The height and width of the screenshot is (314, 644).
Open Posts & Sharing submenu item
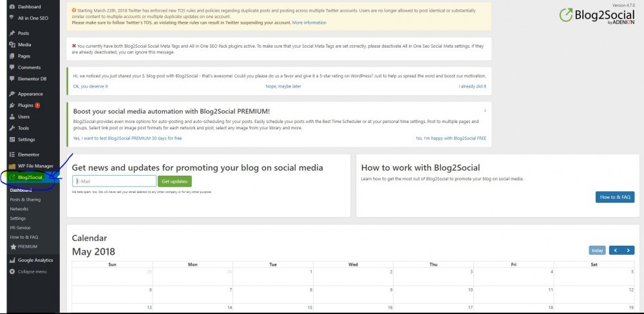(25, 199)
